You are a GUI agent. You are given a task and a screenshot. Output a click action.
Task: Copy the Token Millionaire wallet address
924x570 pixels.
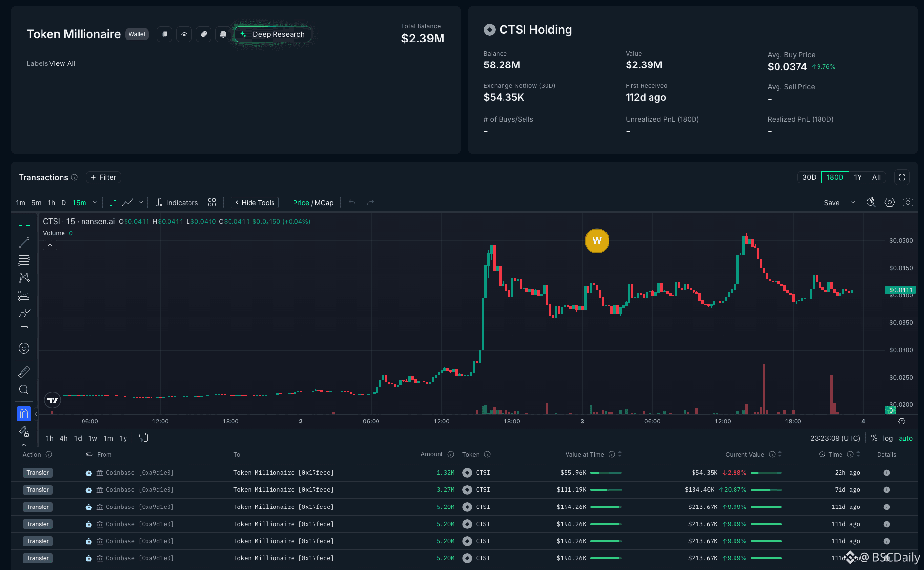pyautogui.click(x=165, y=34)
